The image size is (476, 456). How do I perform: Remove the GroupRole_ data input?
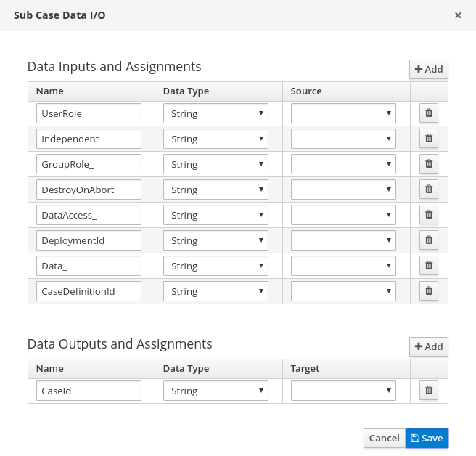[x=429, y=164]
